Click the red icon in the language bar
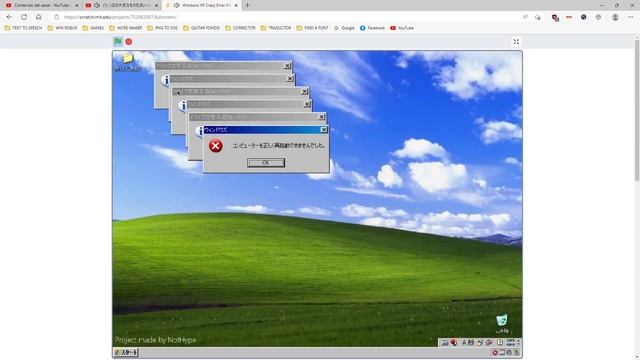640x360 pixels. point(453,343)
